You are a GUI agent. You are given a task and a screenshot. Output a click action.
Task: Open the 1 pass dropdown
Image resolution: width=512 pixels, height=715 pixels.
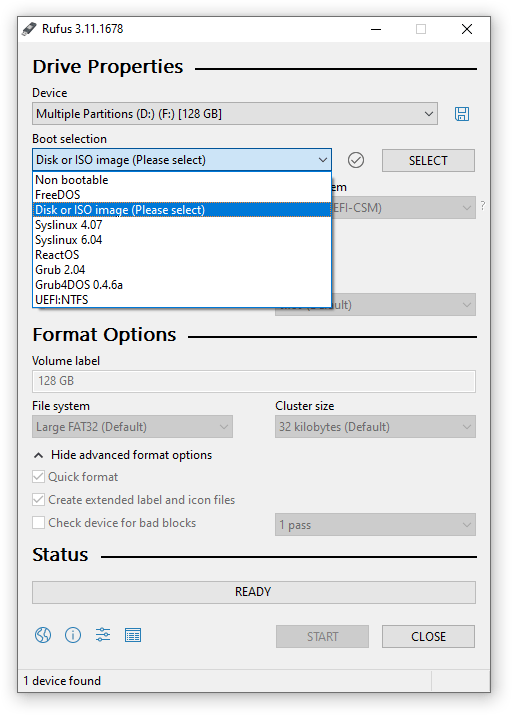point(375,525)
